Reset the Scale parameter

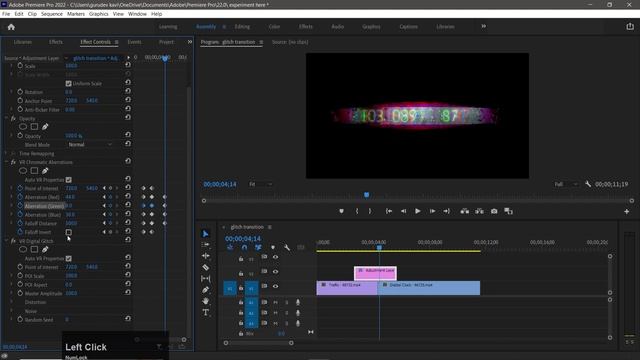click(x=128, y=65)
